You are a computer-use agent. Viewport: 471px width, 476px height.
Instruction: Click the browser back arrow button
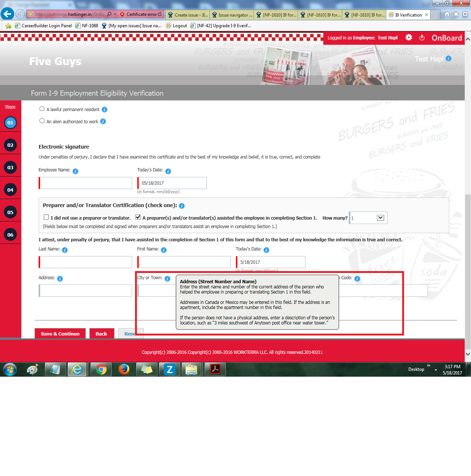pos(7,14)
